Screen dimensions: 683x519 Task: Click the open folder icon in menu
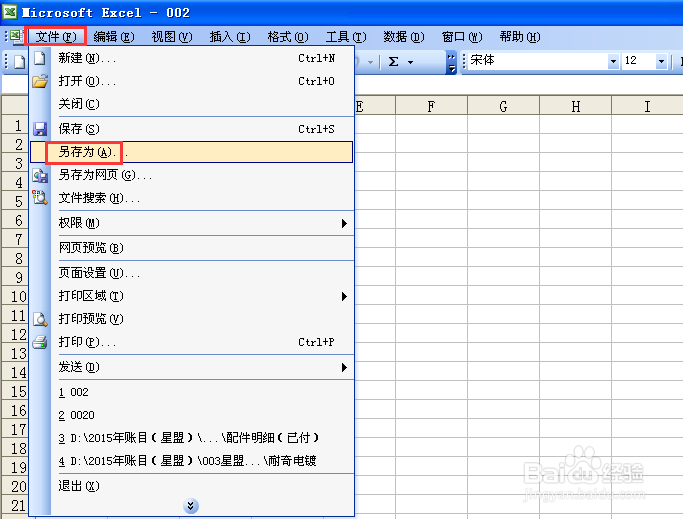[40, 81]
